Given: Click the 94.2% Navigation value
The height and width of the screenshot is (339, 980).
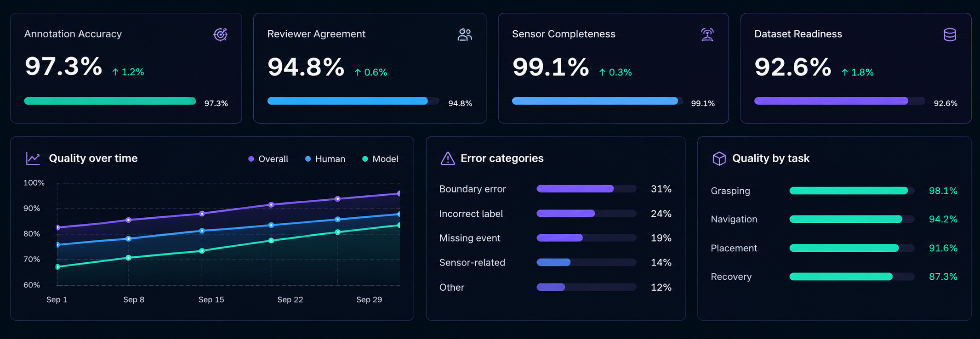Looking at the screenshot, I should coord(943,219).
